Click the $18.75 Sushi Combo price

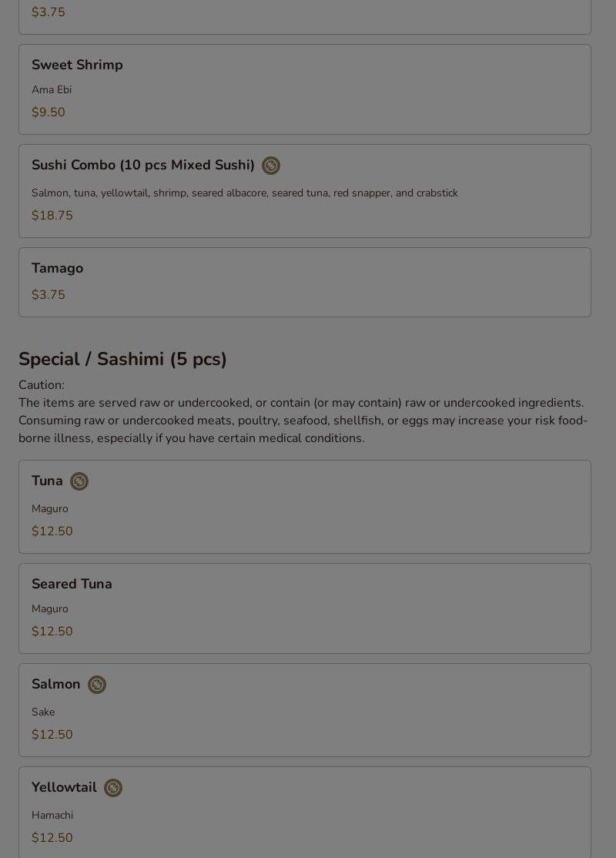point(52,216)
